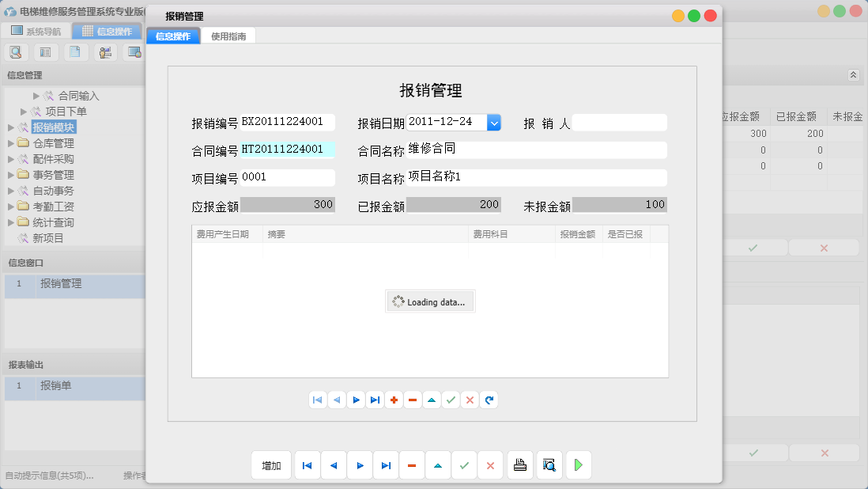Open print preview from the bottom toolbar
This screenshot has width=868, height=489.
click(x=549, y=465)
